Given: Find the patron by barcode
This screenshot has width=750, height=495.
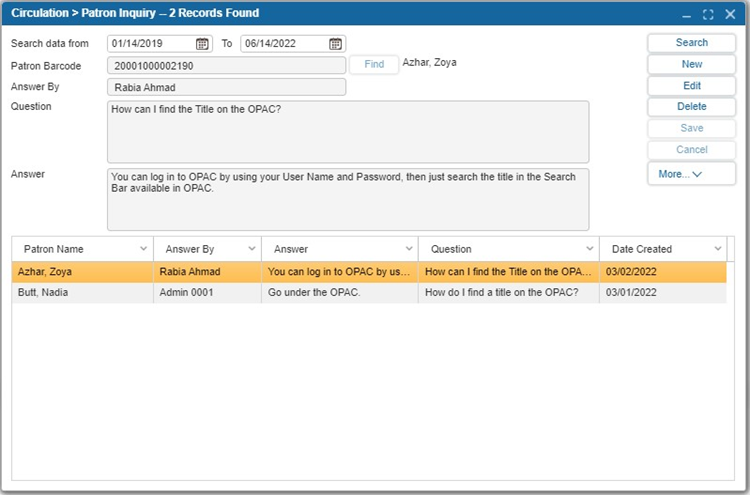Looking at the screenshot, I should click(374, 64).
